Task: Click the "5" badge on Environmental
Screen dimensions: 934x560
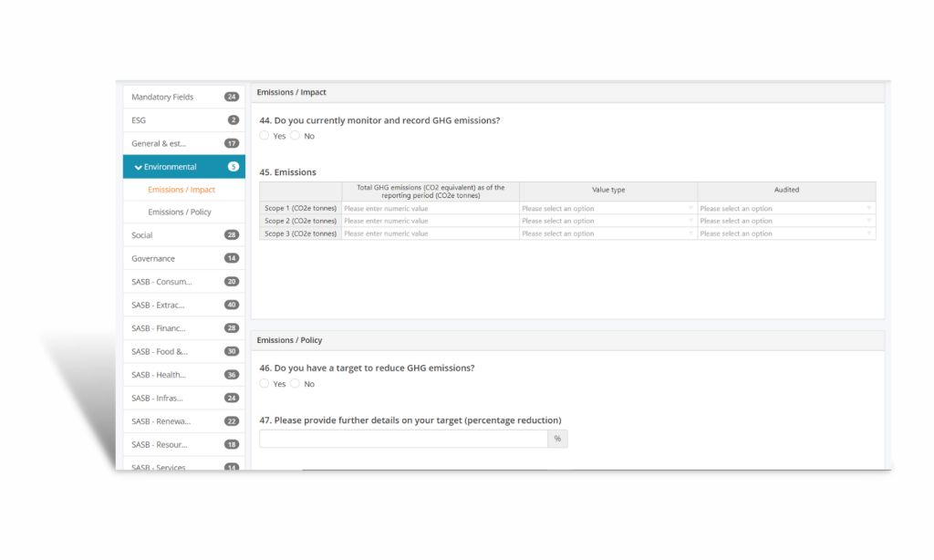Action: click(231, 166)
